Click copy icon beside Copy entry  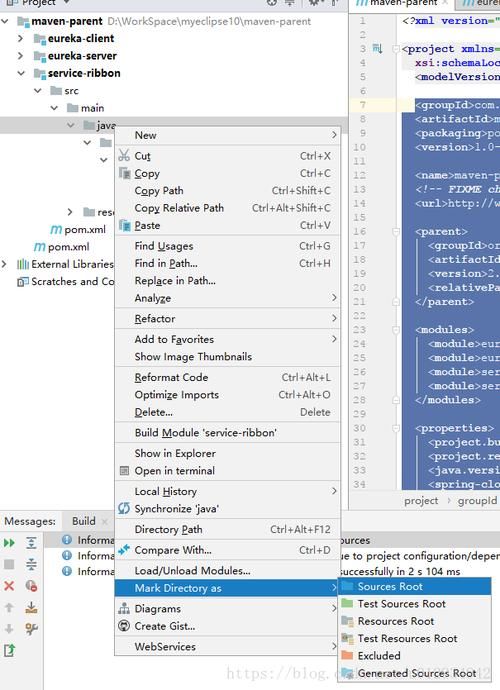[x=125, y=173]
